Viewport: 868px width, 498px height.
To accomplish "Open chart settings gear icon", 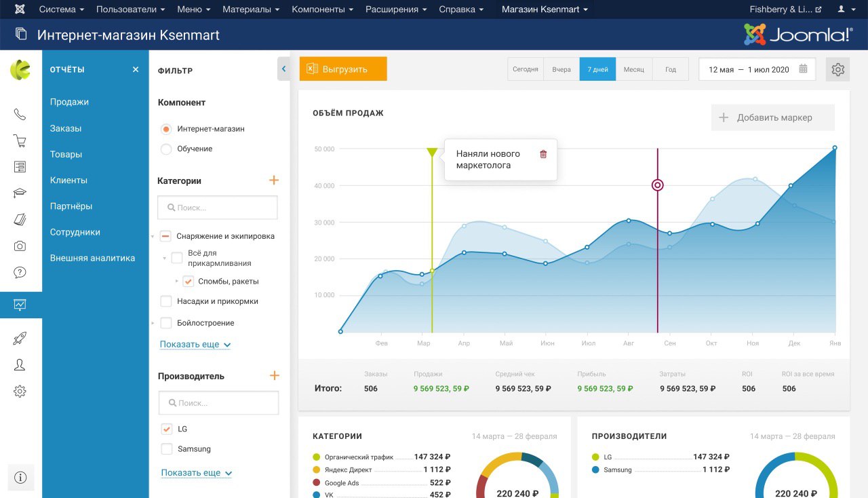I will coord(837,69).
